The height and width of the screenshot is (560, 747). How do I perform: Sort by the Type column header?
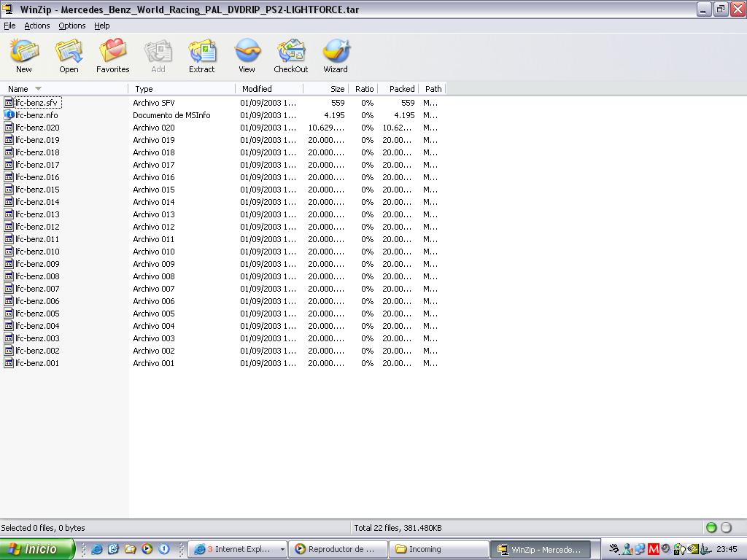[x=182, y=89]
